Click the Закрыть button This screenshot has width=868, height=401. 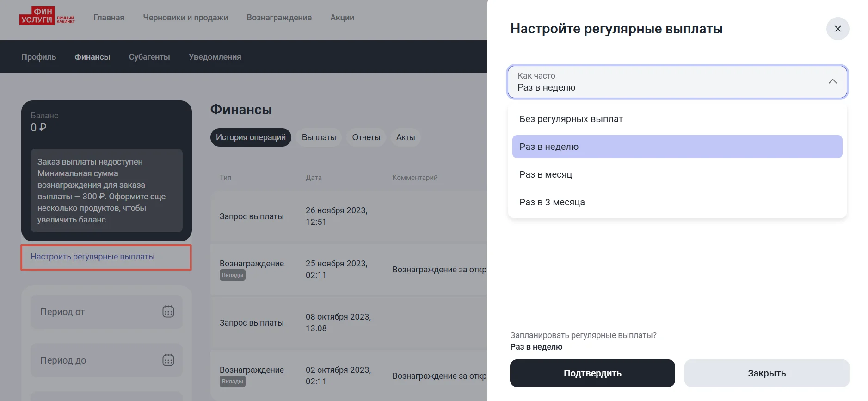coord(767,373)
